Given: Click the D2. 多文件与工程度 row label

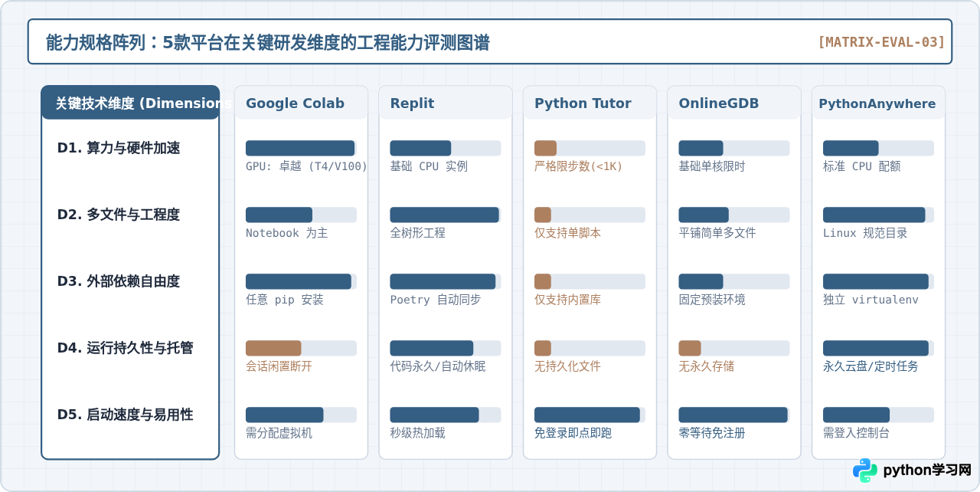Looking at the screenshot, I should point(119,215).
